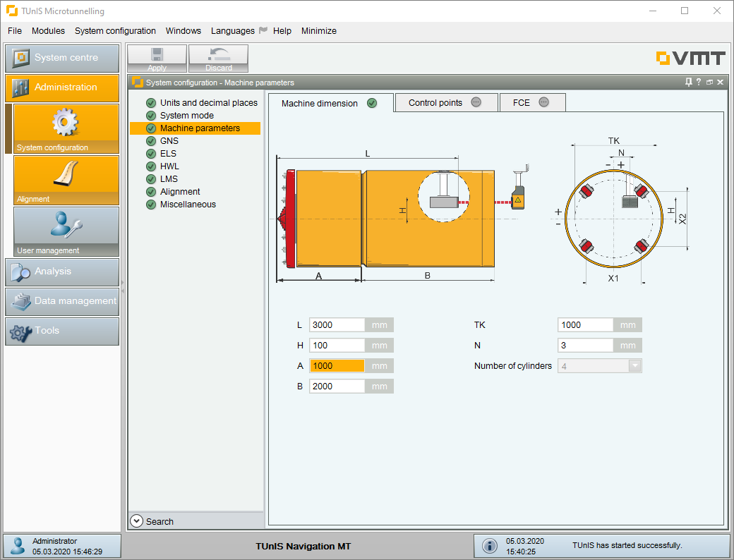Screen dimensions: 734x560
Task: Open the Tools section
Action: [62, 331]
